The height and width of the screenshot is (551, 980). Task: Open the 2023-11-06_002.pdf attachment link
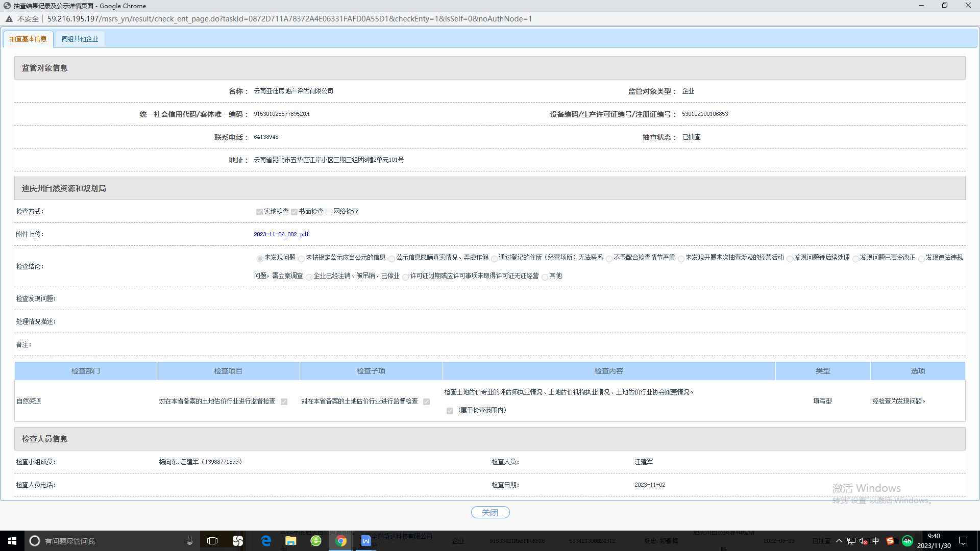point(281,234)
